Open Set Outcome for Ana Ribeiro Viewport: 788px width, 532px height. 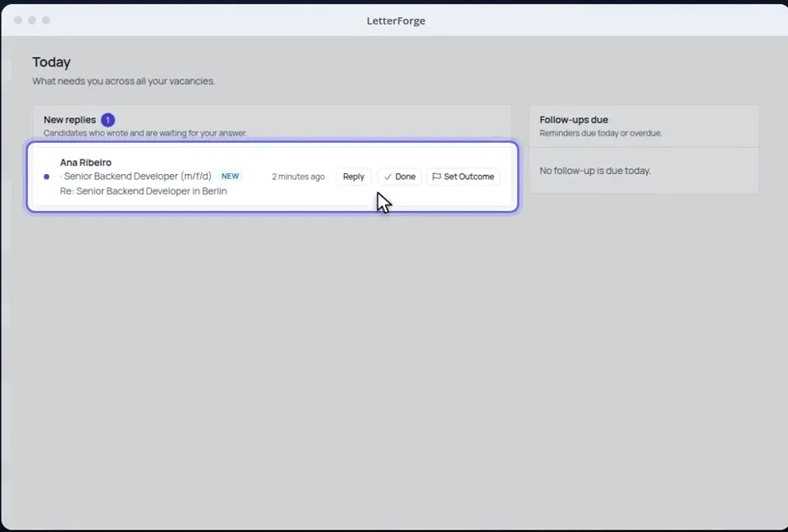pyautogui.click(x=463, y=177)
